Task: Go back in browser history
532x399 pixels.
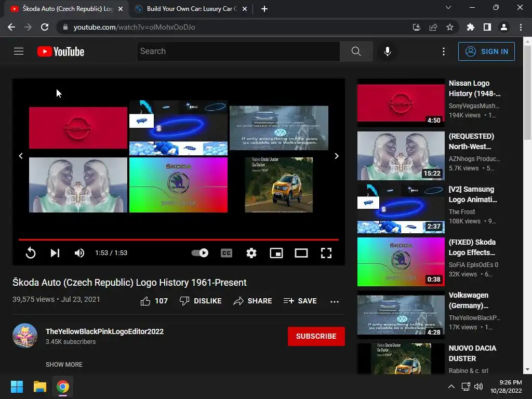Action: (11, 27)
